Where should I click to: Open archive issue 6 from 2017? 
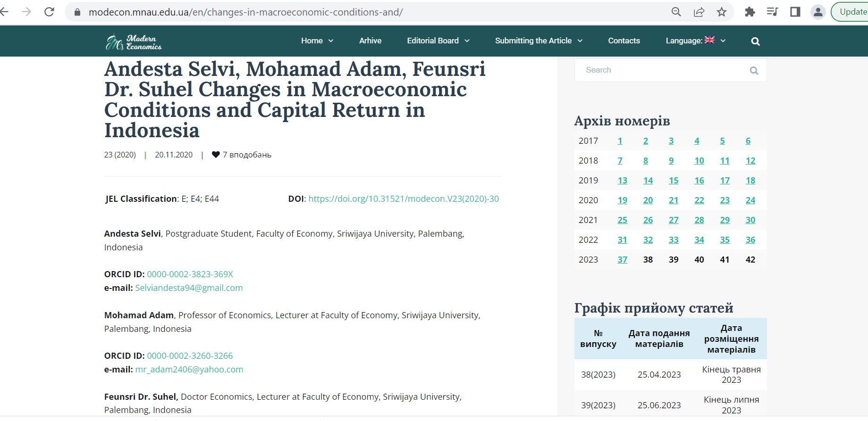coord(748,141)
